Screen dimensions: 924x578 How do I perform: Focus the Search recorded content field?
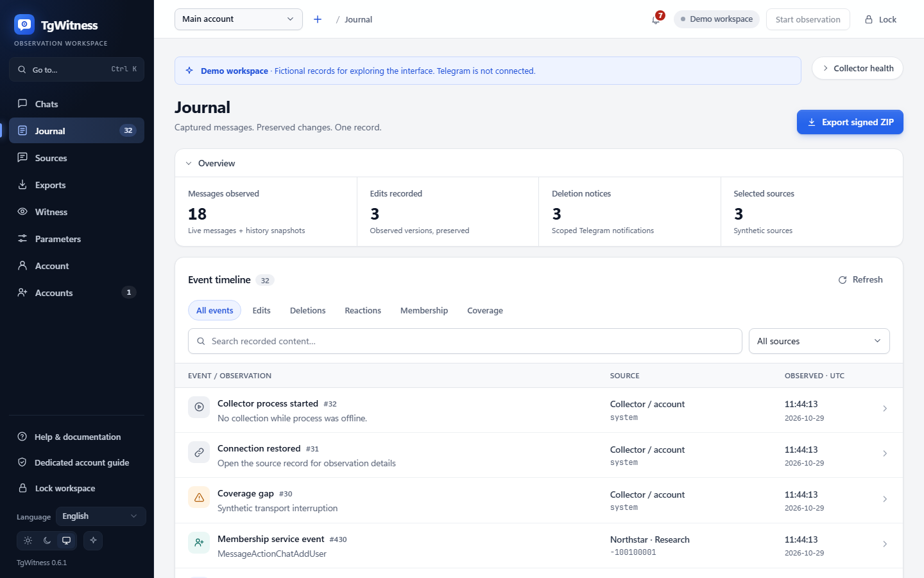tap(465, 341)
